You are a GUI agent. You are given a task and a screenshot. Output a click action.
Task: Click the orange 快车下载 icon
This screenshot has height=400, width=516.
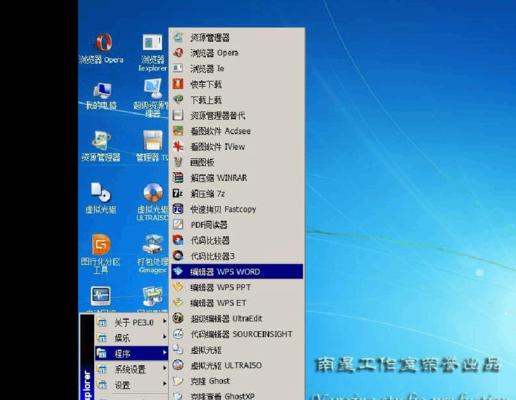178,84
